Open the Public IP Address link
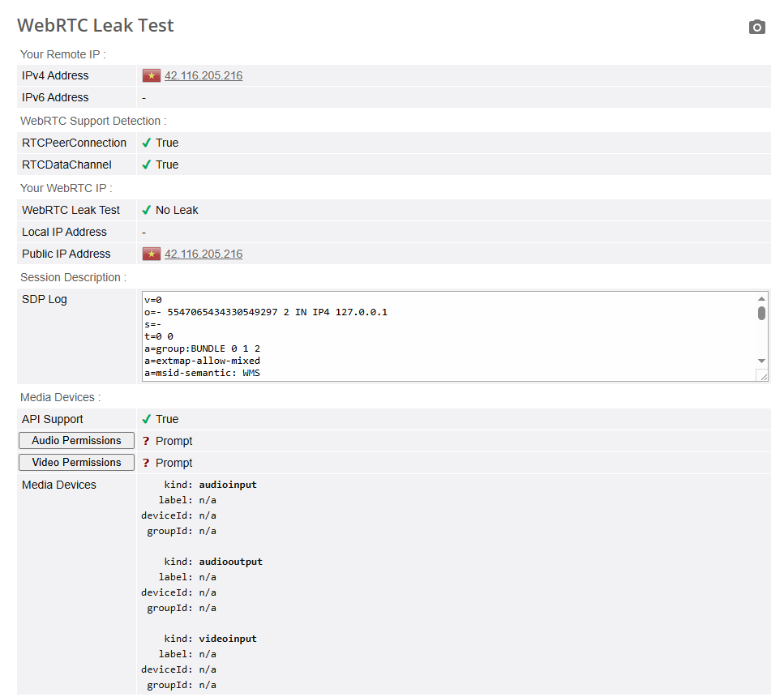The height and width of the screenshot is (697, 784). click(203, 254)
